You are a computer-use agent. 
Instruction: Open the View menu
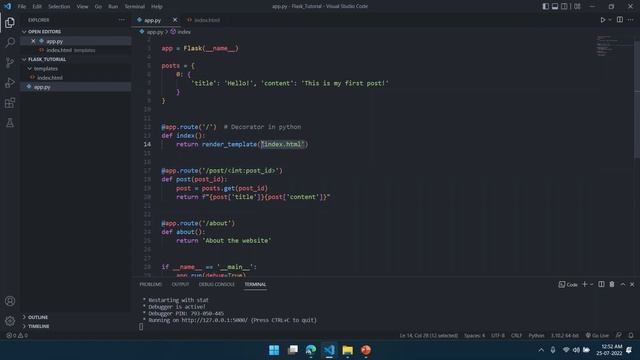[82, 7]
